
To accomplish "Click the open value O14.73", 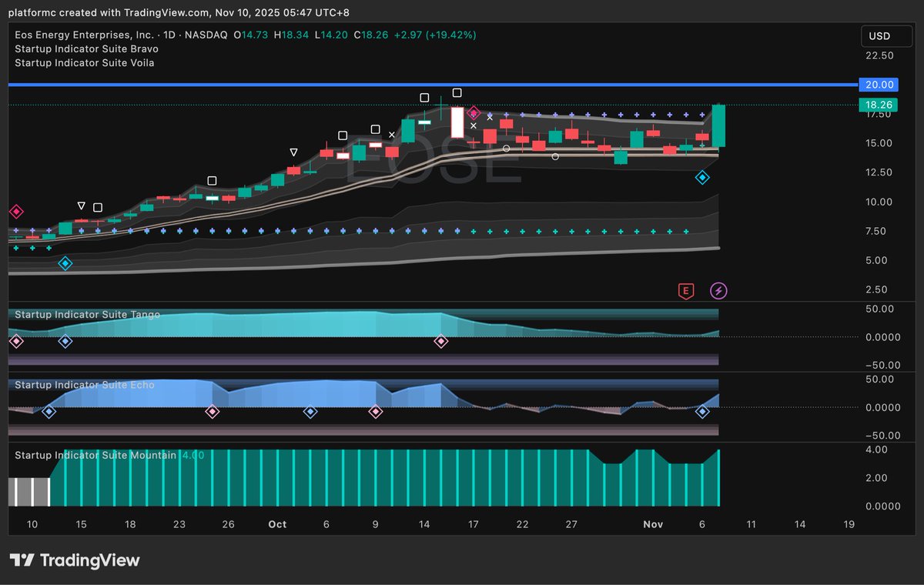I will pos(249,35).
